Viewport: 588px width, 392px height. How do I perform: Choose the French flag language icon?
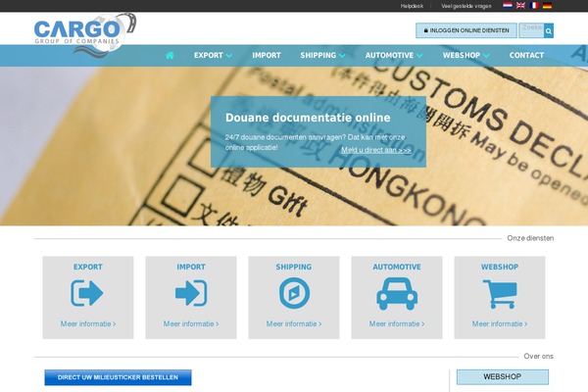click(x=534, y=5)
